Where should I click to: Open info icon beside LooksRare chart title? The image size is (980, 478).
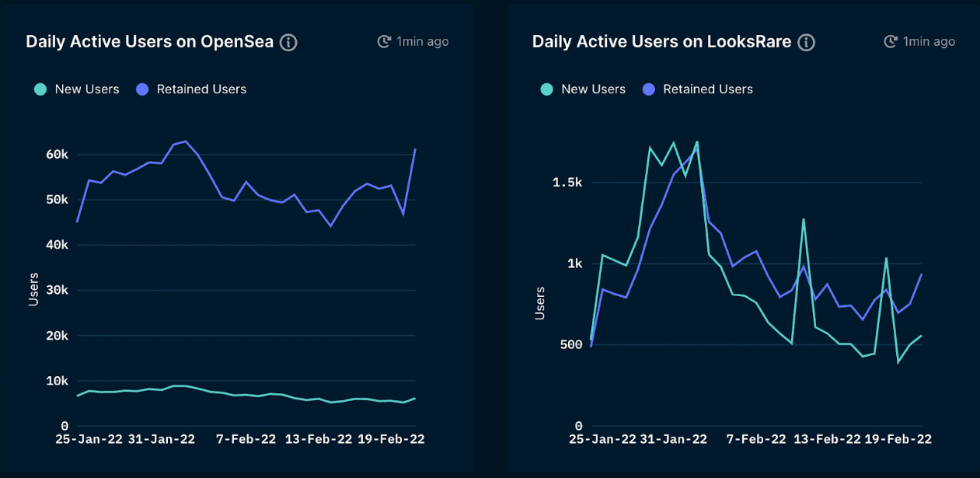click(807, 42)
